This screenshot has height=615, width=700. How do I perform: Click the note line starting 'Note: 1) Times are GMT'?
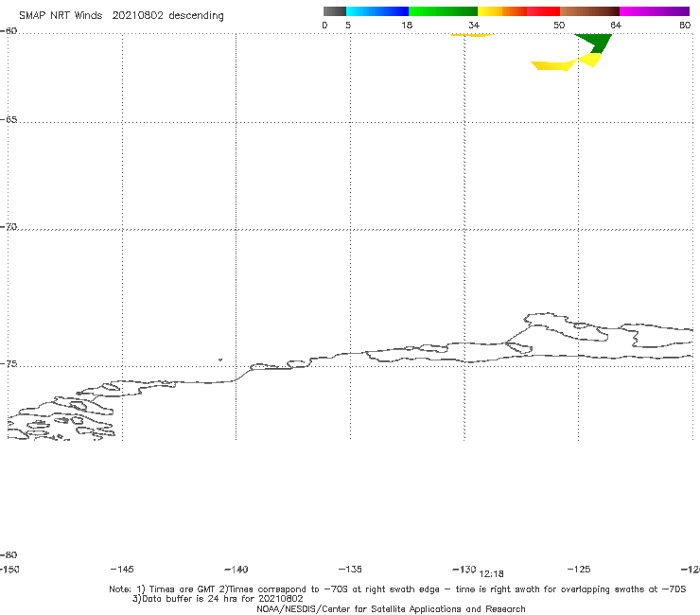[397, 589]
